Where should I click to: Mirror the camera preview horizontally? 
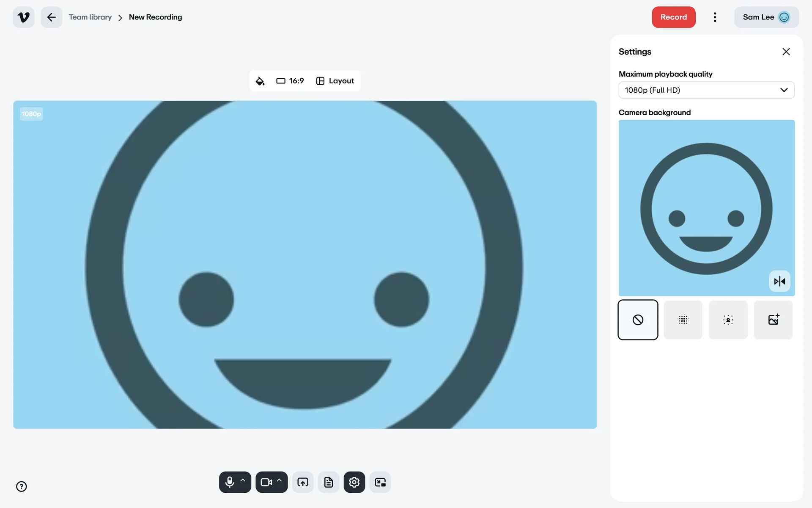tap(779, 281)
